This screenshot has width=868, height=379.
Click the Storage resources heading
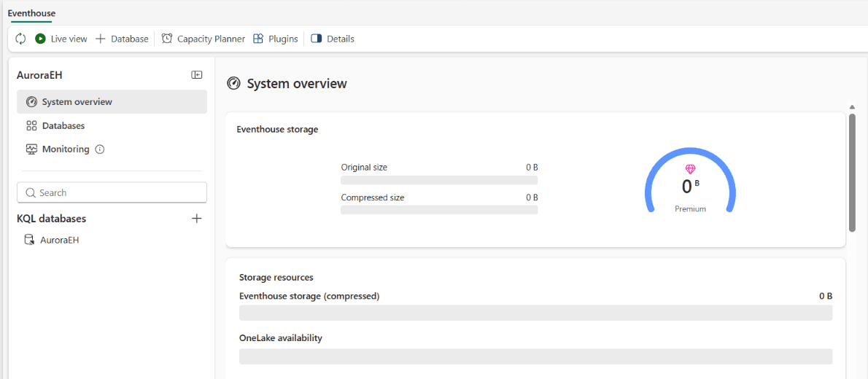point(276,277)
